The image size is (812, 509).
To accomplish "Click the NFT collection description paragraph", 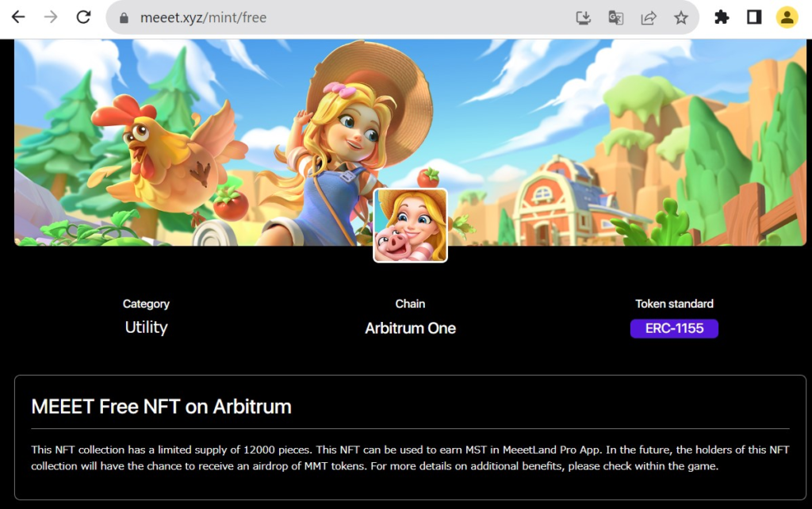I will [410, 457].
